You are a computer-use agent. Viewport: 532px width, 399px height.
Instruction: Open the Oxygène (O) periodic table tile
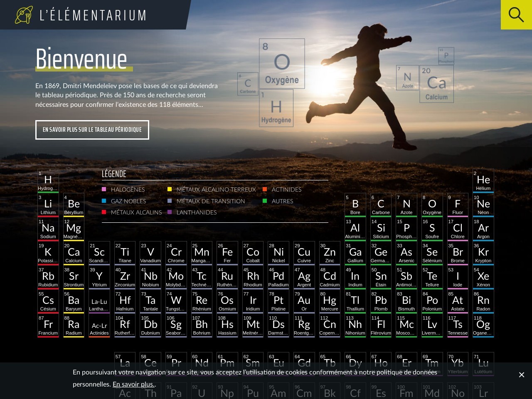(432, 205)
